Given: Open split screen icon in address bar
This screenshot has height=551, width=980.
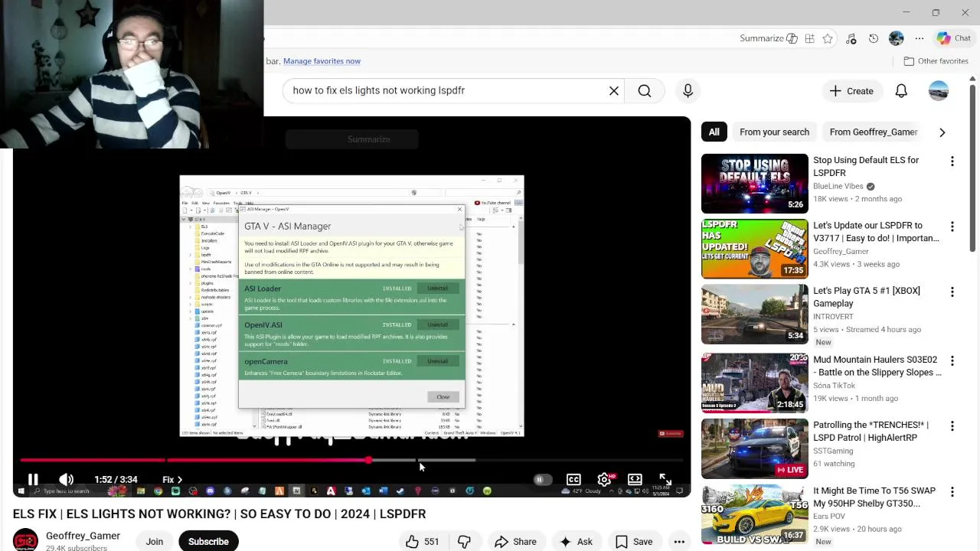Looking at the screenshot, I should [809, 38].
